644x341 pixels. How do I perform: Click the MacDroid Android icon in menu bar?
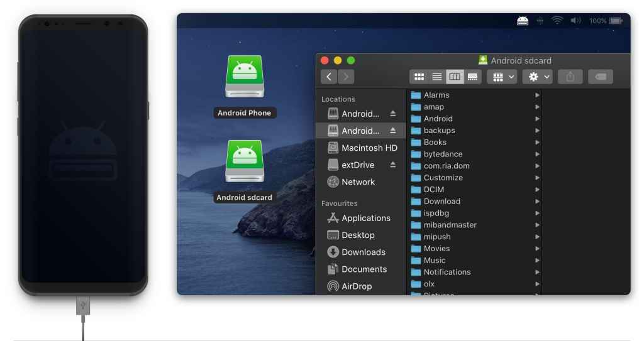point(523,21)
